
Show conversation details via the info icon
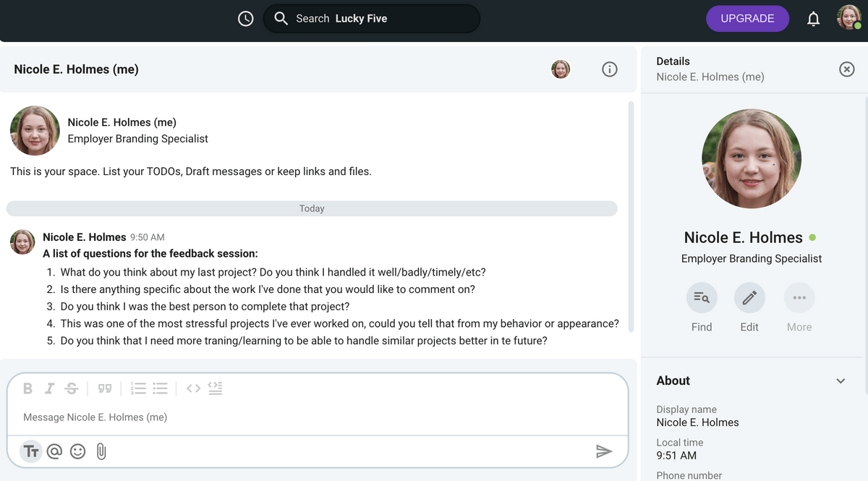(x=610, y=69)
